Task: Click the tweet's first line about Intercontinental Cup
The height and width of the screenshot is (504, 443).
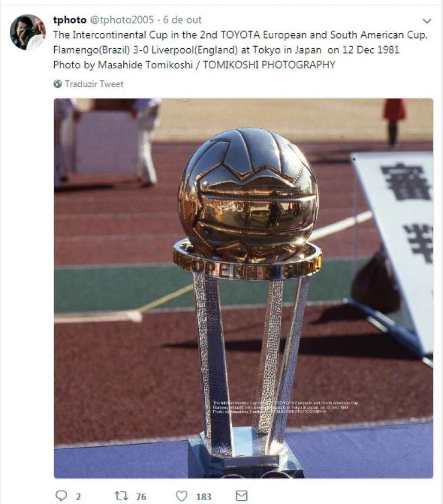Action: click(x=240, y=35)
